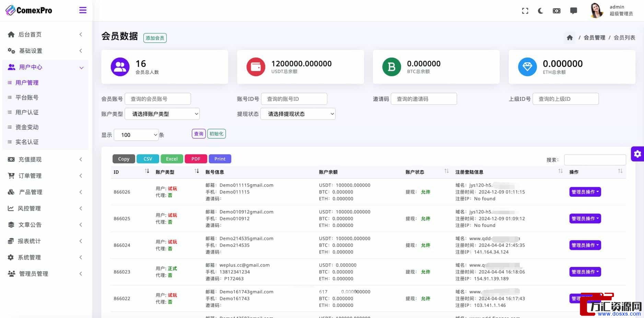Click the green BTC balance icon
Screen dimensions: 644x318
tap(391, 67)
